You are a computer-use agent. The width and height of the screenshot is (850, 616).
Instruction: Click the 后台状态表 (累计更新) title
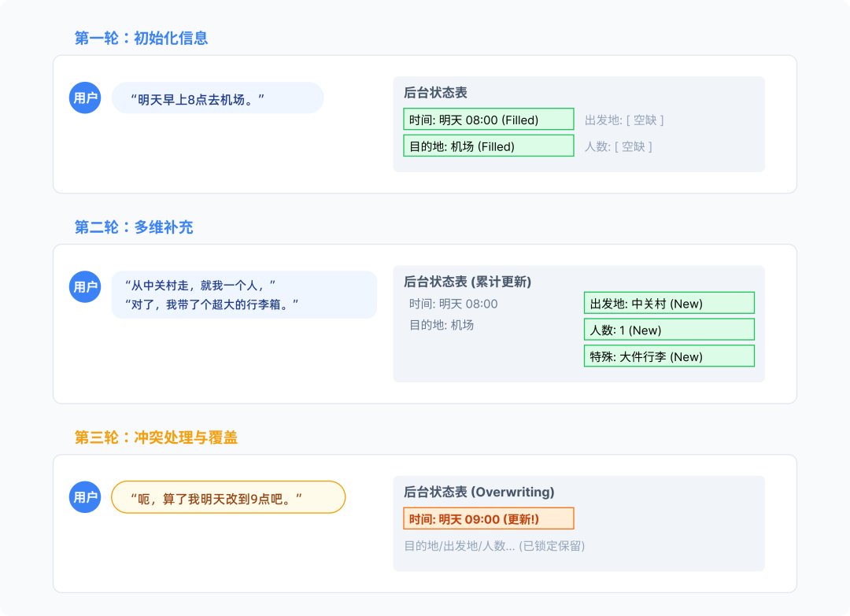(x=468, y=282)
